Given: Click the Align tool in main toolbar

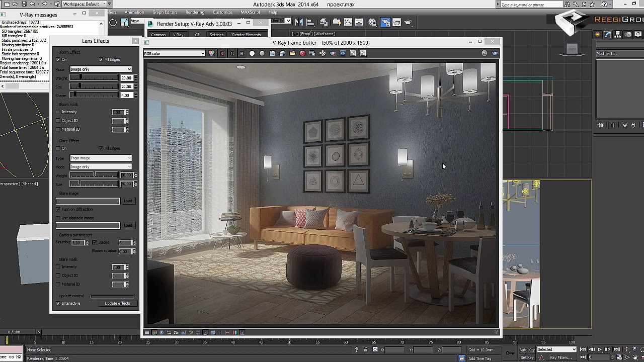Looking at the screenshot, I should 310,22.
